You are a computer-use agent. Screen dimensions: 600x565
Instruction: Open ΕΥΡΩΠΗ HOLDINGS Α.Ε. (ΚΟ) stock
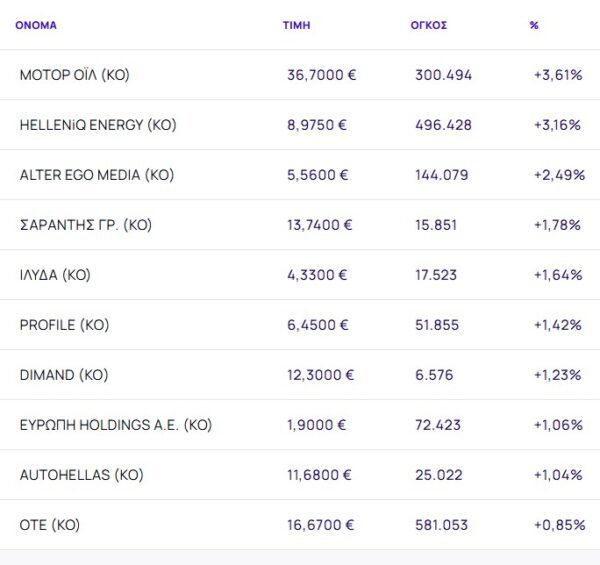point(116,425)
